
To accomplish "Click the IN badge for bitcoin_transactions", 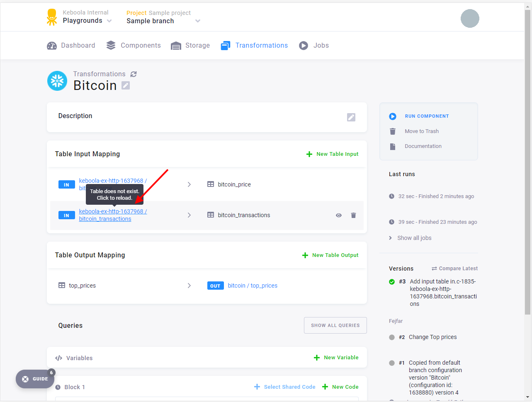I will point(67,216).
